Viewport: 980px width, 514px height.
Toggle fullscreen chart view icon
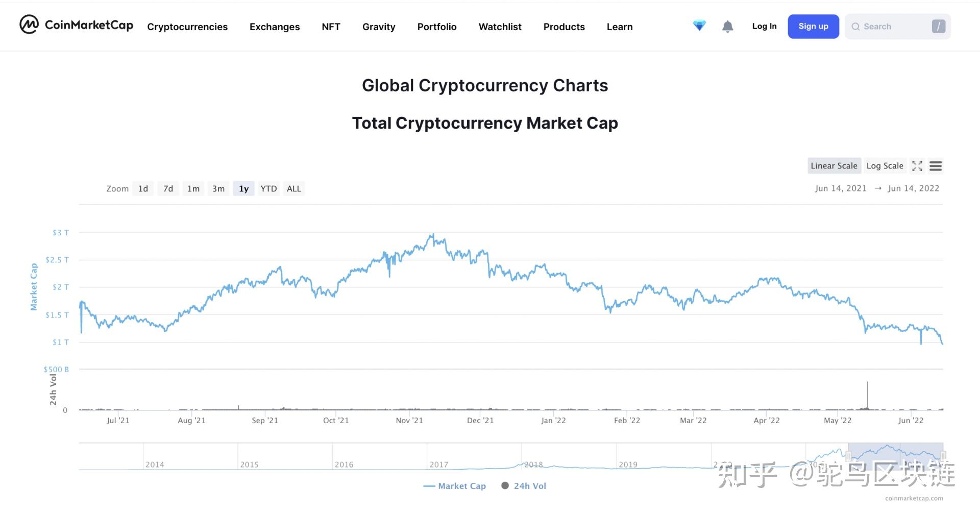coord(917,166)
